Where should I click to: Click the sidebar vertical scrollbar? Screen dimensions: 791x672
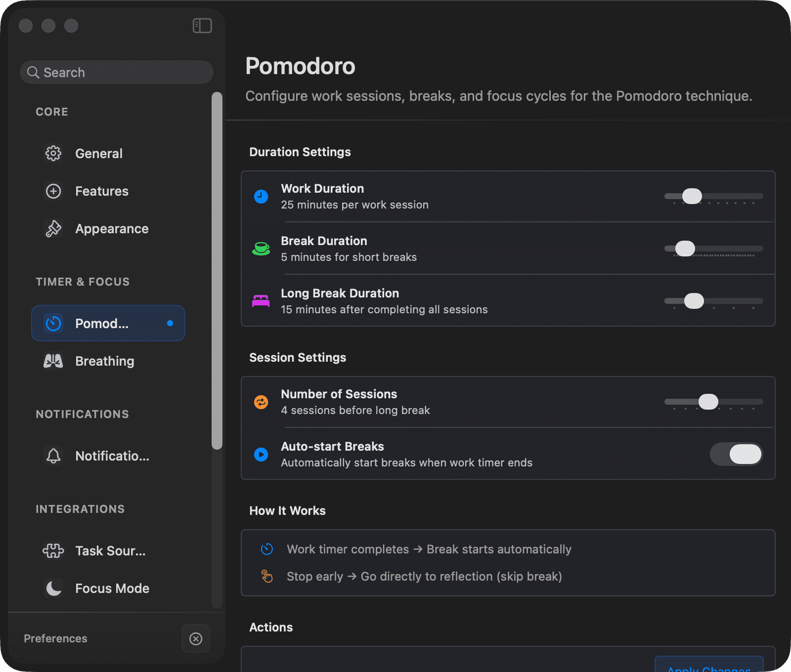pos(217,271)
